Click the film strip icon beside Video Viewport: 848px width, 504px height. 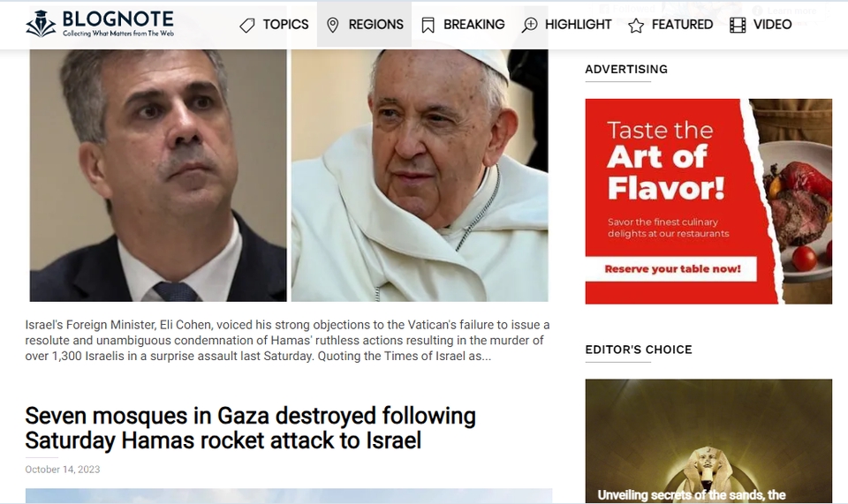pyautogui.click(x=738, y=25)
